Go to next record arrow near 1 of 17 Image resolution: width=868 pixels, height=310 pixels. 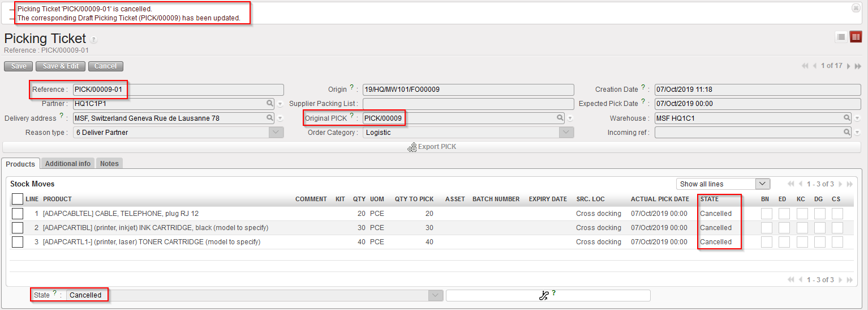(x=848, y=66)
